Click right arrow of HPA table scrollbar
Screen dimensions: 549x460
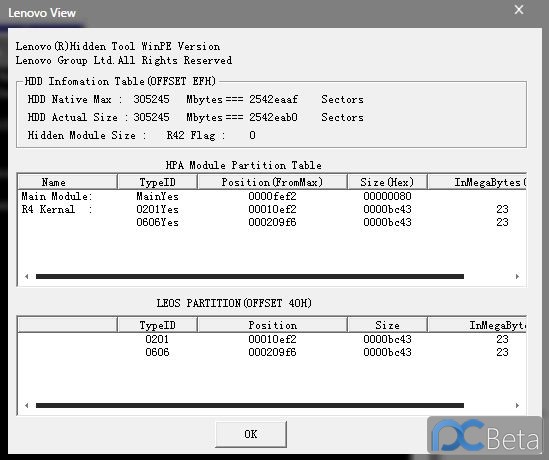tap(517, 276)
